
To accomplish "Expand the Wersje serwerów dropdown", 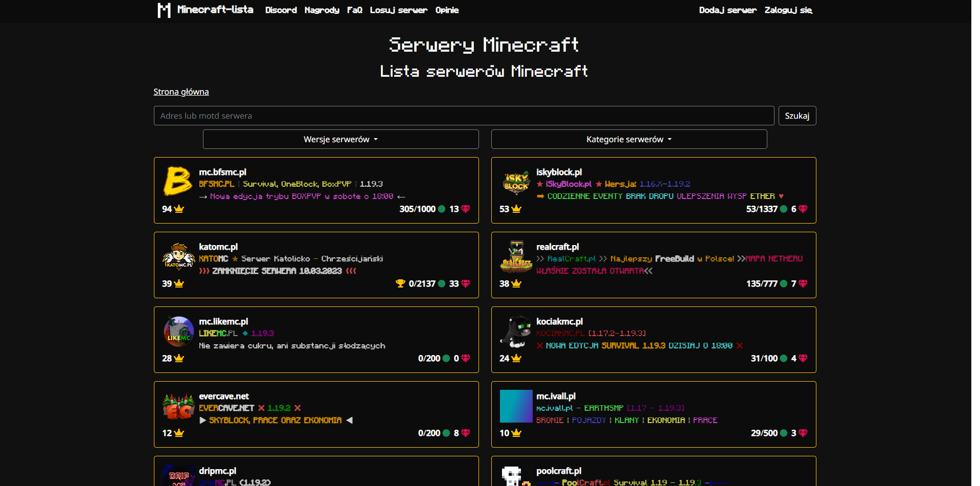I will (340, 139).
